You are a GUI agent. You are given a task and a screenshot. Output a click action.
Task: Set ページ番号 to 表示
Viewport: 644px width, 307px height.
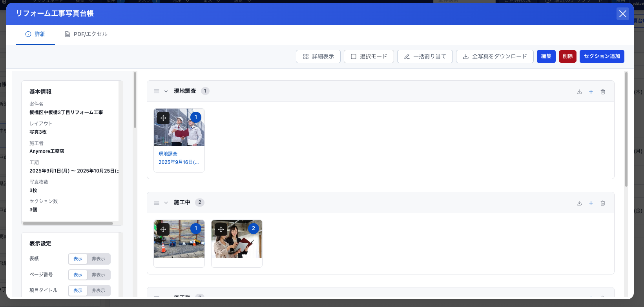(78, 275)
